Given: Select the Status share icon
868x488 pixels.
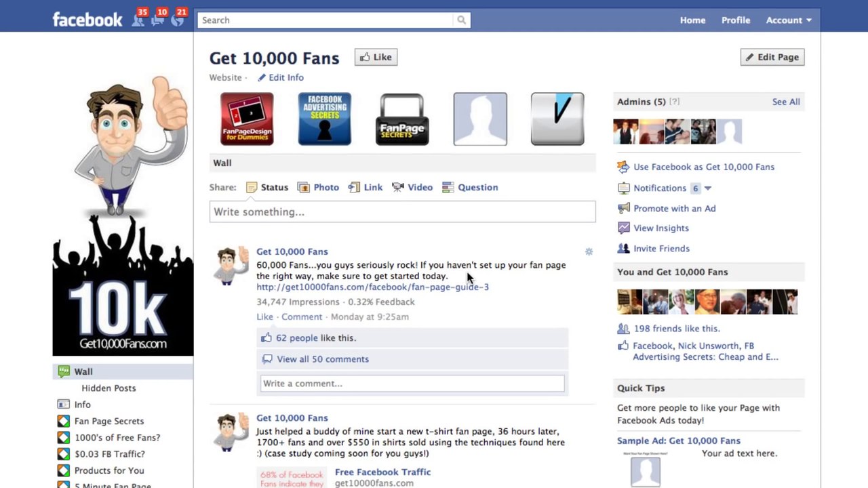Looking at the screenshot, I should [252, 188].
